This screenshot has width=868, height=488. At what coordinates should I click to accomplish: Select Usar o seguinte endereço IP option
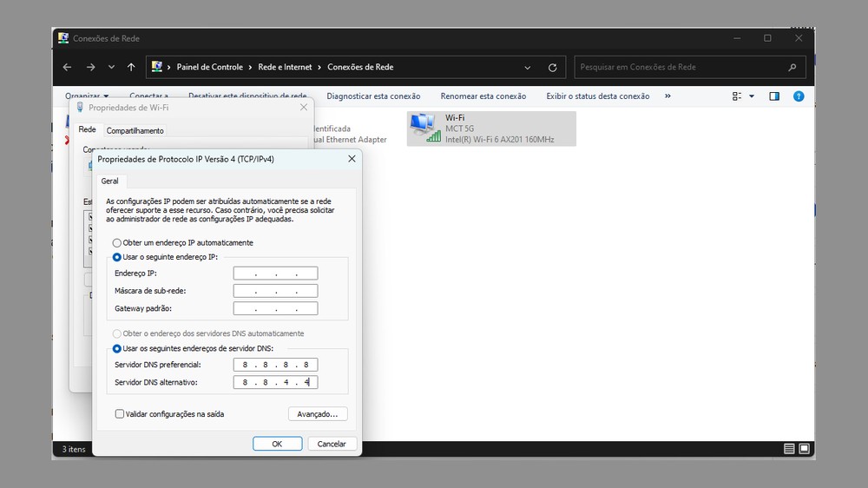[x=117, y=258]
